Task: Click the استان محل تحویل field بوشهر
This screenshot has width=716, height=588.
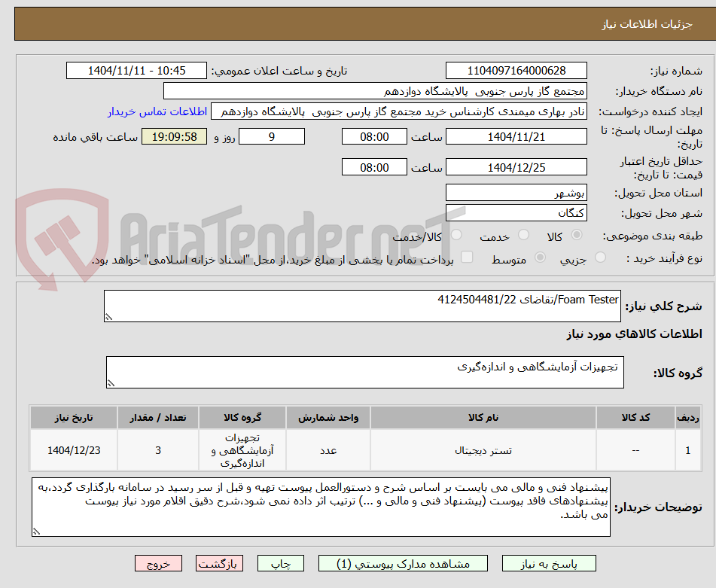Action: click(x=516, y=193)
